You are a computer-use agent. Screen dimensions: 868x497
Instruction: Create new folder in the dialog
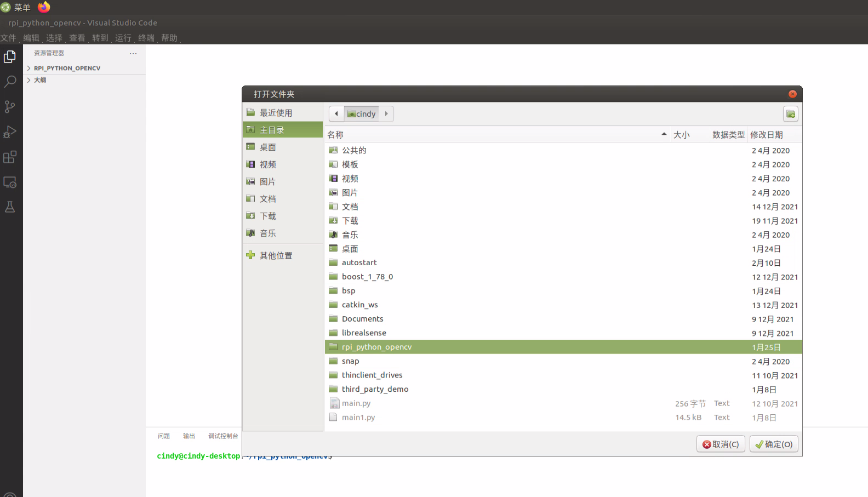click(791, 114)
